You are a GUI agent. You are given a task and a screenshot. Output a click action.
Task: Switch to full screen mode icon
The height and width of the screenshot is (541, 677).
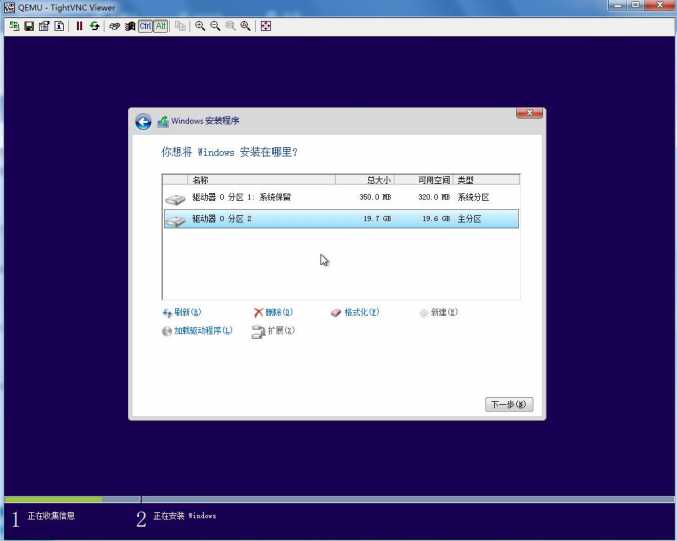pos(266,26)
